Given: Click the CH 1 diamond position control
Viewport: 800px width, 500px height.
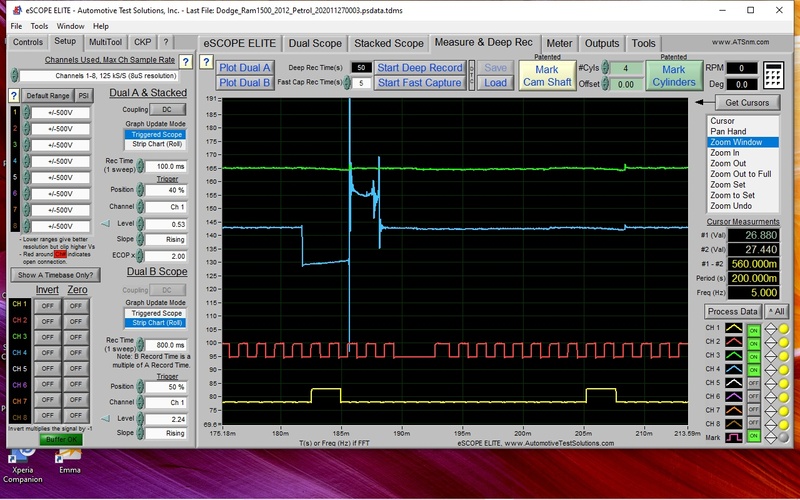Looking at the screenshot, I should (x=770, y=329).
